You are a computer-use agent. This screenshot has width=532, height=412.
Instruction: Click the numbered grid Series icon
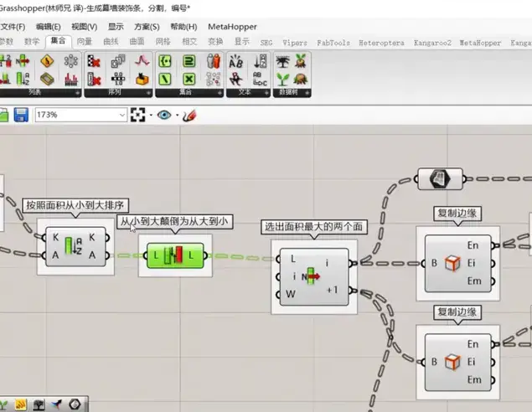coord(118,79)
